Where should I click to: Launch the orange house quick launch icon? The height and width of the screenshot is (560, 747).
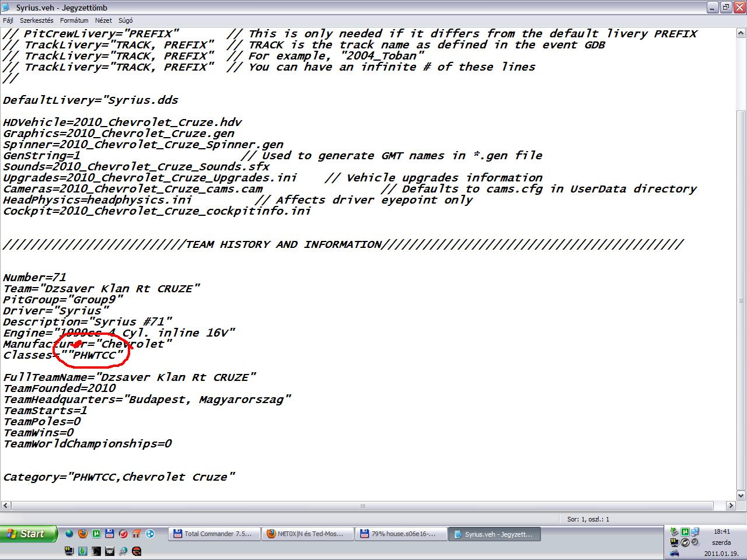coord(136,534)
